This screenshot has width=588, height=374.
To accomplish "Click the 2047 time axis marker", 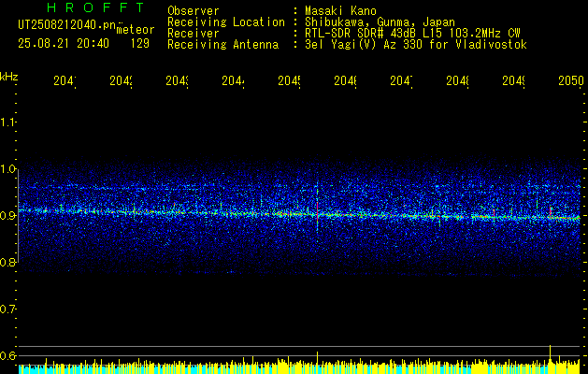I will point(401,80).
